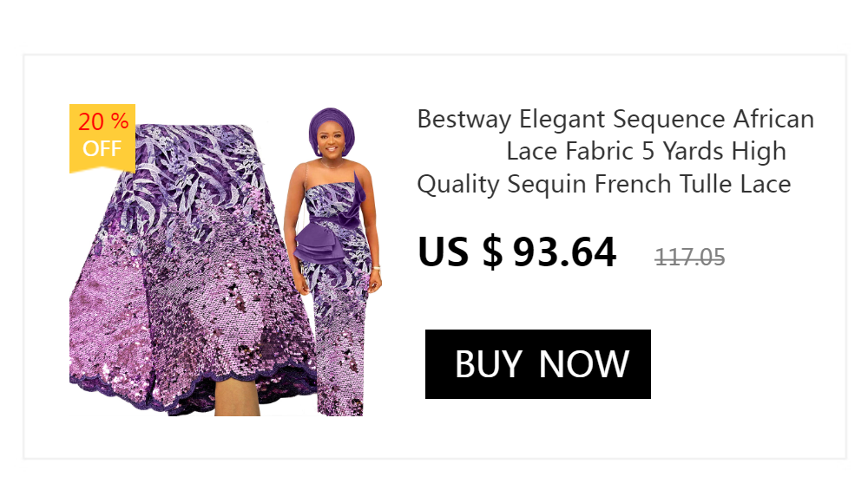Select the "Quality Sequin French Tulle Lace" line
The width and height of the screenshot is (868, 503).
(x=604, y=184)
